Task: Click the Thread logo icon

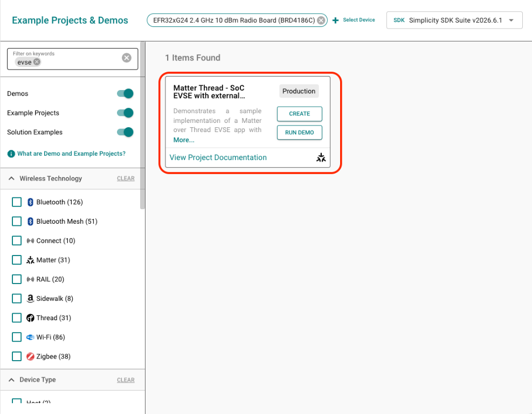Action: tap(30, 318)
